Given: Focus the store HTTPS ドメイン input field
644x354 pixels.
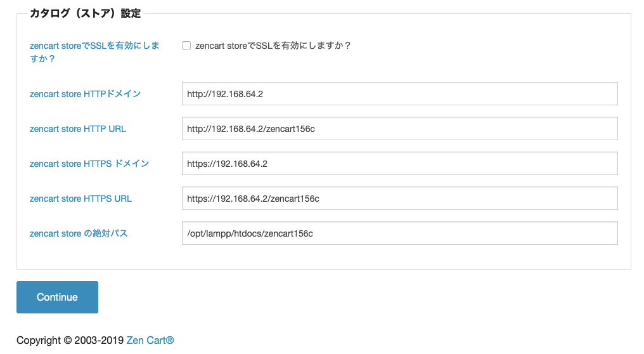Looking at the screenshot, I should 399,164.
